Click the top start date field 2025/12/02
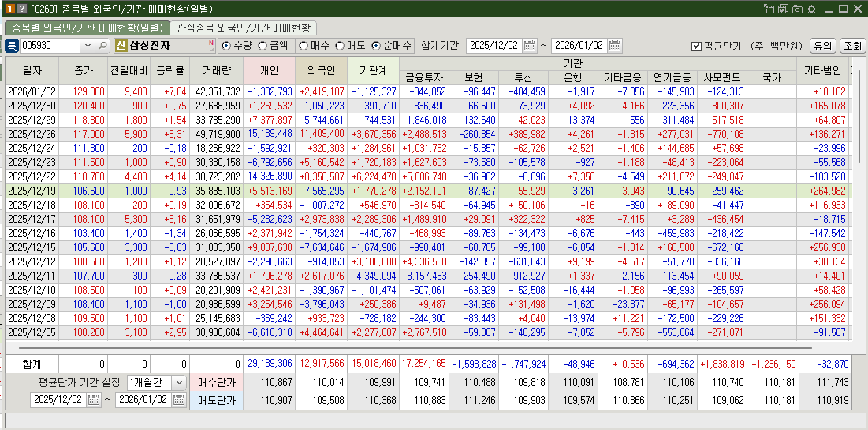 pos(494,46)
